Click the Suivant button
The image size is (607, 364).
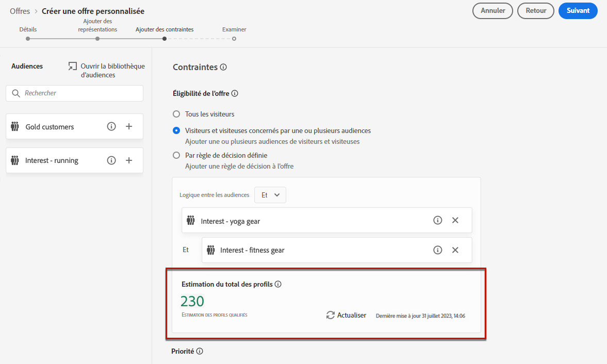coord(578,11)
